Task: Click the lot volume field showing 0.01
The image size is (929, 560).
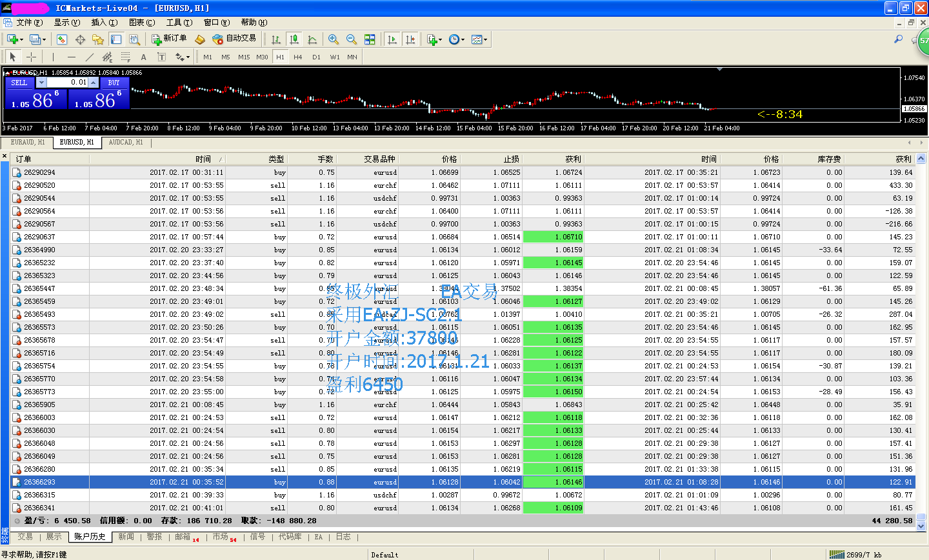Action: pyautogui.click(x=67, y=83)
